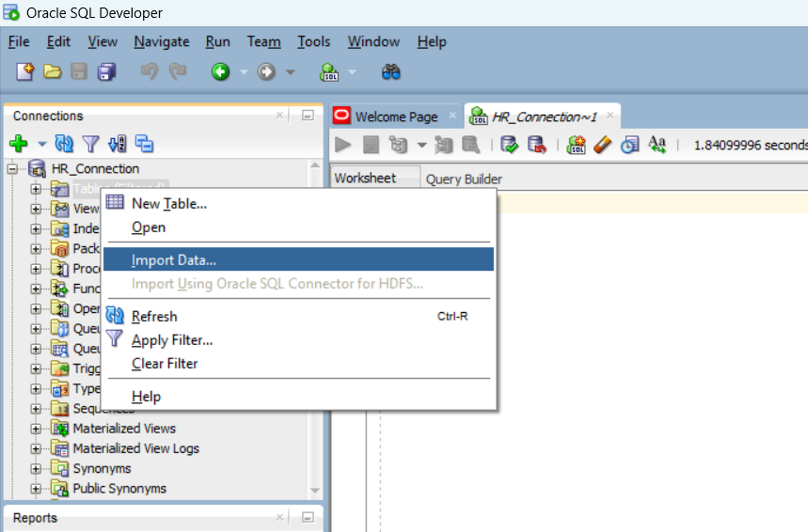Viewport: 808px width, 532px height.
Task: Select the Public Synonyms tree item
Action: [119, 488]
